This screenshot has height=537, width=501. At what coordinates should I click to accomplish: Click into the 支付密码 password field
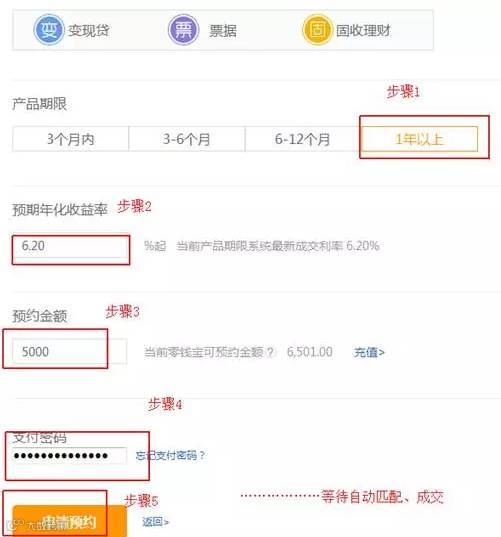point(70,455)
